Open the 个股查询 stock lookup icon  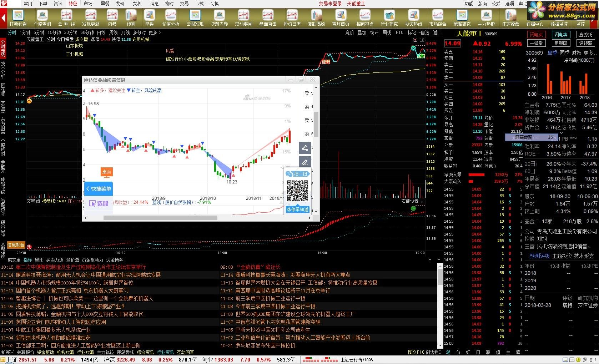pos(42,18)
